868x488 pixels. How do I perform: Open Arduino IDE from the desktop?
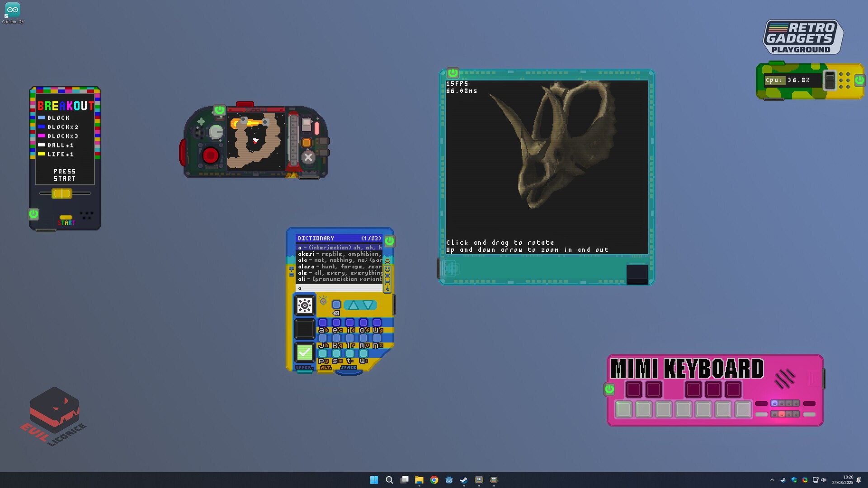[x=13, y=9]
